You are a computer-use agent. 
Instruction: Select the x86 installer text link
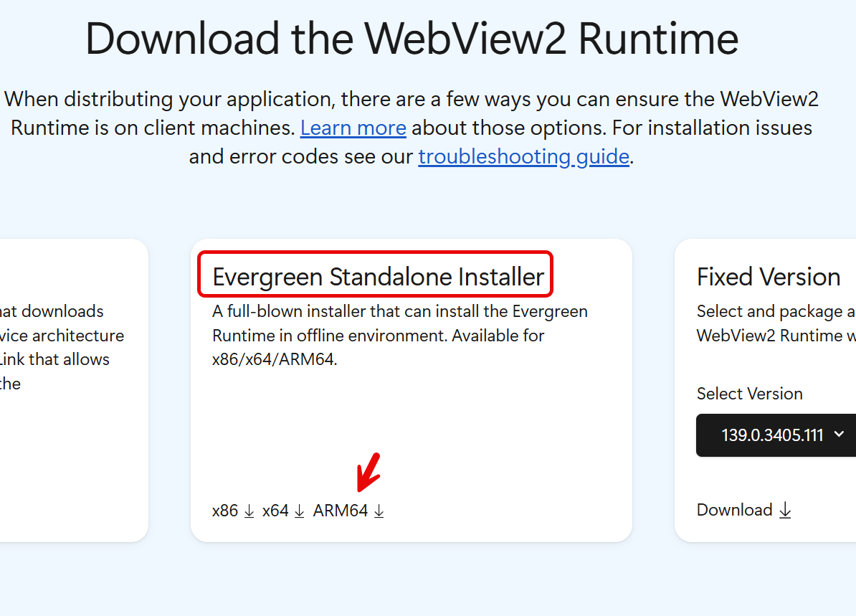point(225,511)
